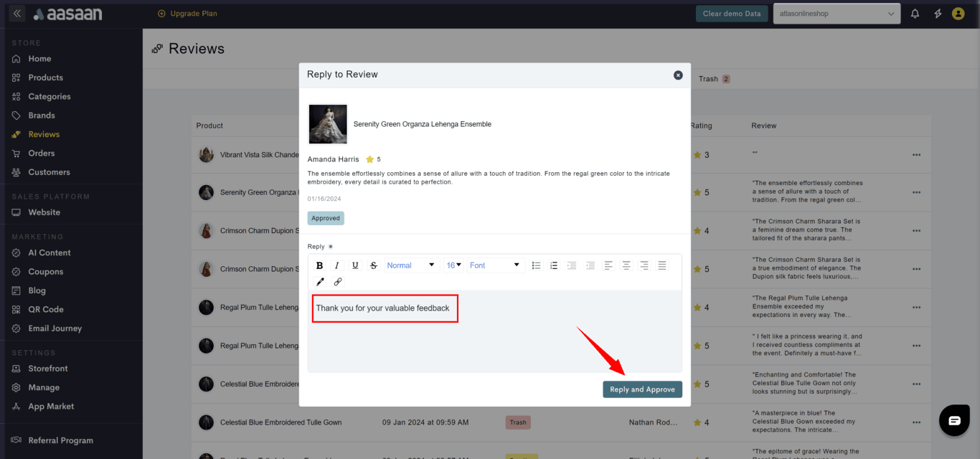Toggle bold formatting in reply editor
Image resolution: width=980 pixels, height=459 pixels.
point(320,265)
